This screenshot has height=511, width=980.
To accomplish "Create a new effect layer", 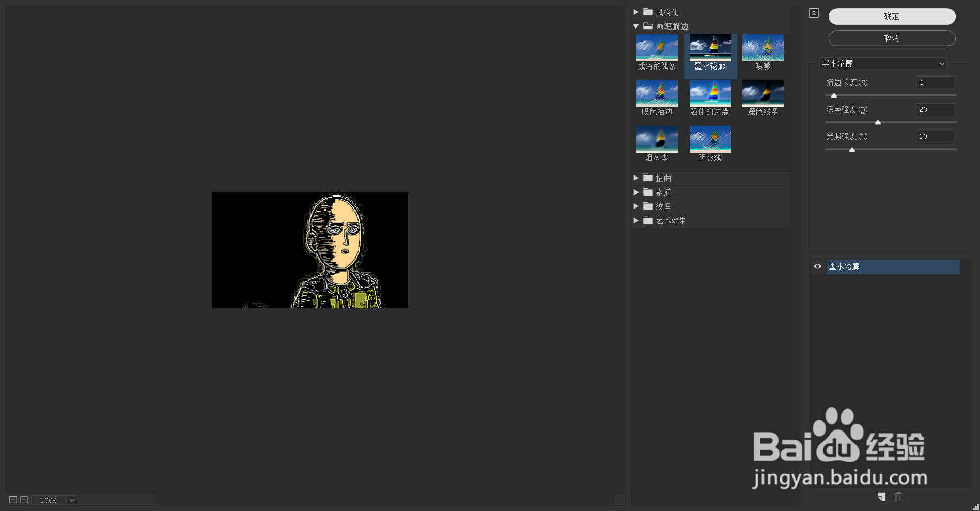I will [881, 497].
